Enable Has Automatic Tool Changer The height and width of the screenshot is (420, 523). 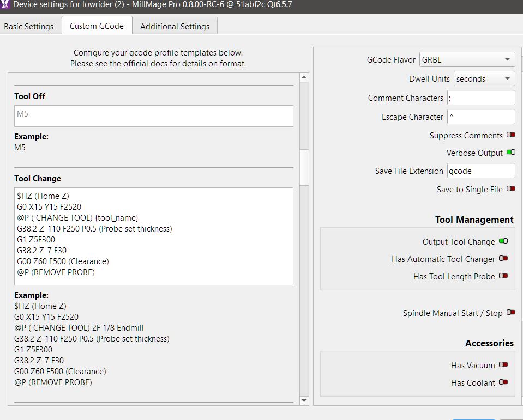pyautogui.click(x=503, y=259)
